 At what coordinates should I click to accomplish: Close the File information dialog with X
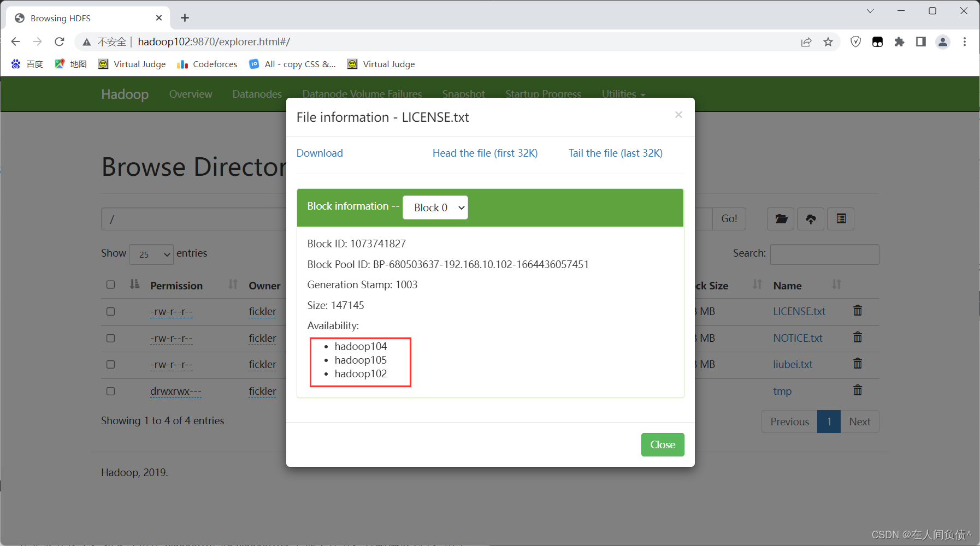[678, 115]
